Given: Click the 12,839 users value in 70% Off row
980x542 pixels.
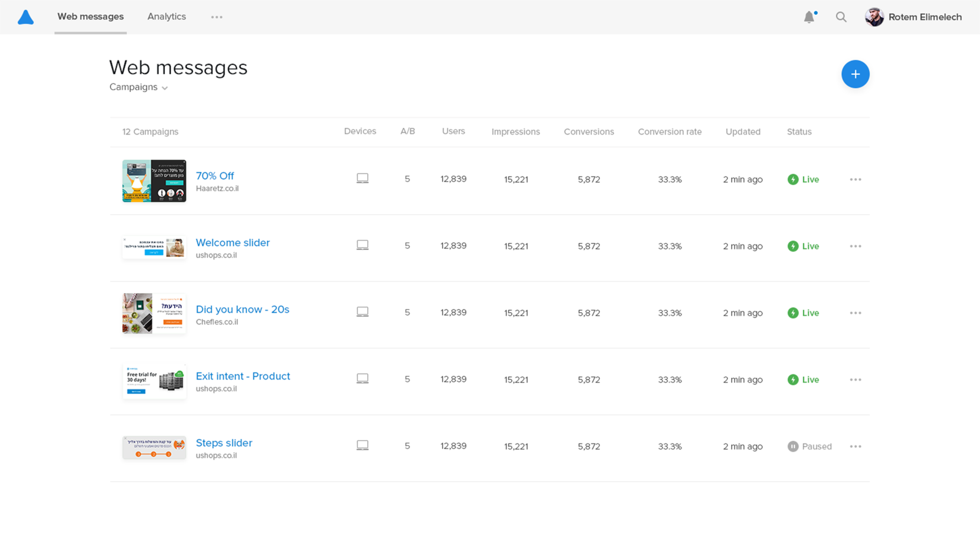Looking at the screenshot, I should [453, 179].
